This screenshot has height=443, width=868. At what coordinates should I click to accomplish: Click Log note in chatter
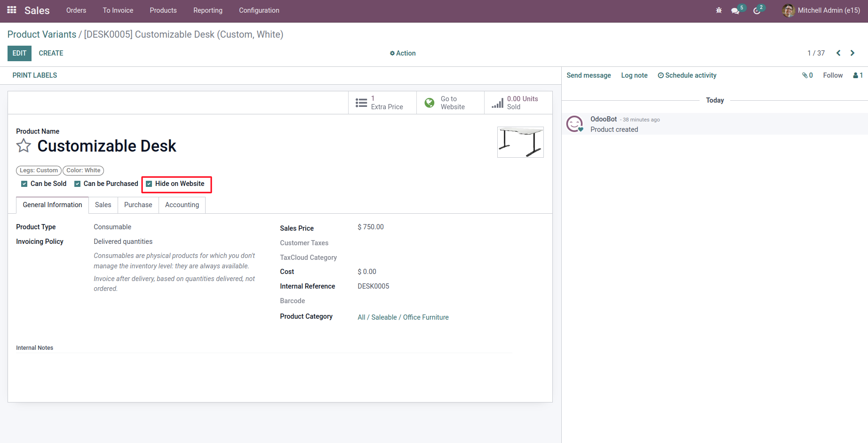(x=634, y=75)
